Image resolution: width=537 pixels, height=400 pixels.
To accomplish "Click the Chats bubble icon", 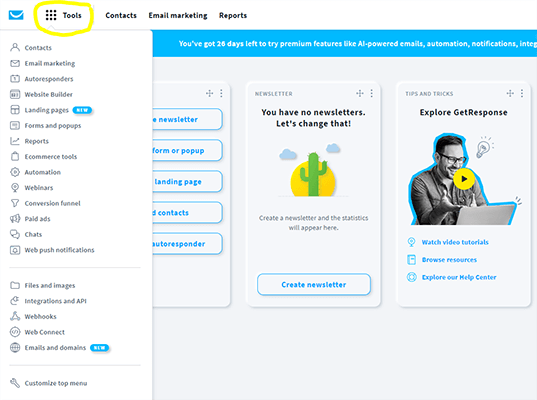I will click(15, 234).
